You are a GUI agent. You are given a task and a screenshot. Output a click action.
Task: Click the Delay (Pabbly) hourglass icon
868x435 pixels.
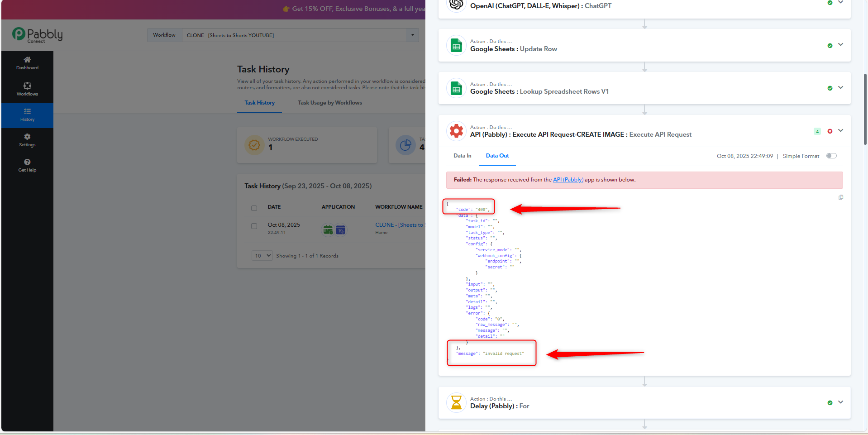point(456,402)
